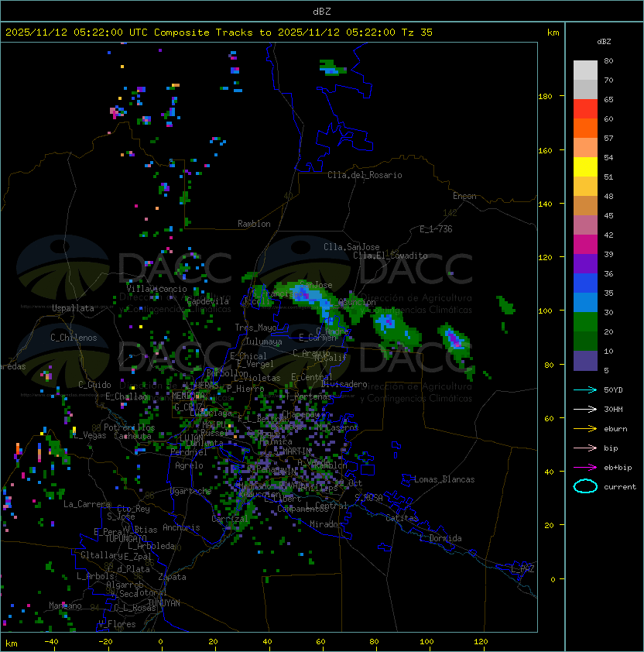Image resolution: width=644 pixels, height=652 pixels.
Task: Click the 'TUNUYAN' map label
Action: 163,603
